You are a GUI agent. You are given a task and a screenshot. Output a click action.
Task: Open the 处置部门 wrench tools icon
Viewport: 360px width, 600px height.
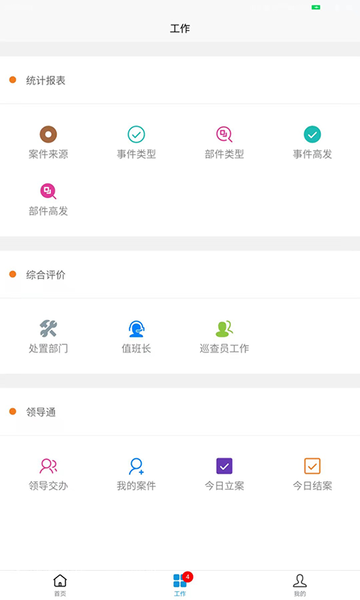coord(48,328)
